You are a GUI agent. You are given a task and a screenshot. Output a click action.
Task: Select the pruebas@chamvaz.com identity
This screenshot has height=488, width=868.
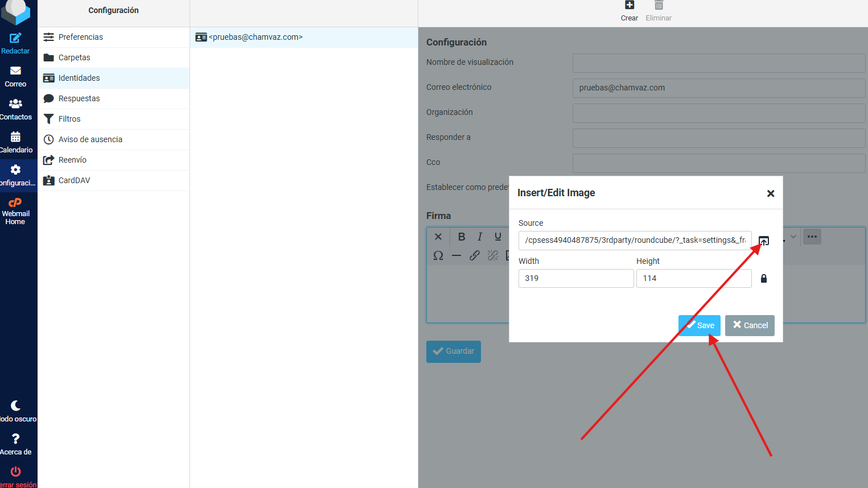point(255,37)
